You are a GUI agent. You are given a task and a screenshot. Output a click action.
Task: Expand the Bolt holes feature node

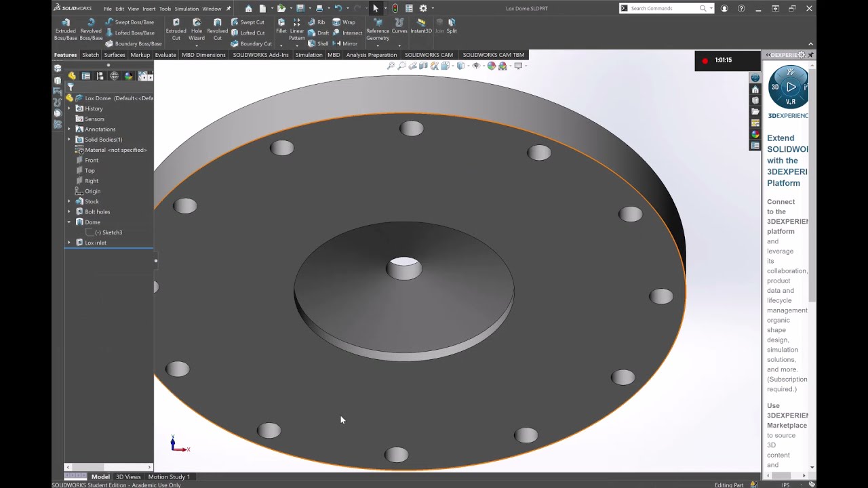coord(68,211)
